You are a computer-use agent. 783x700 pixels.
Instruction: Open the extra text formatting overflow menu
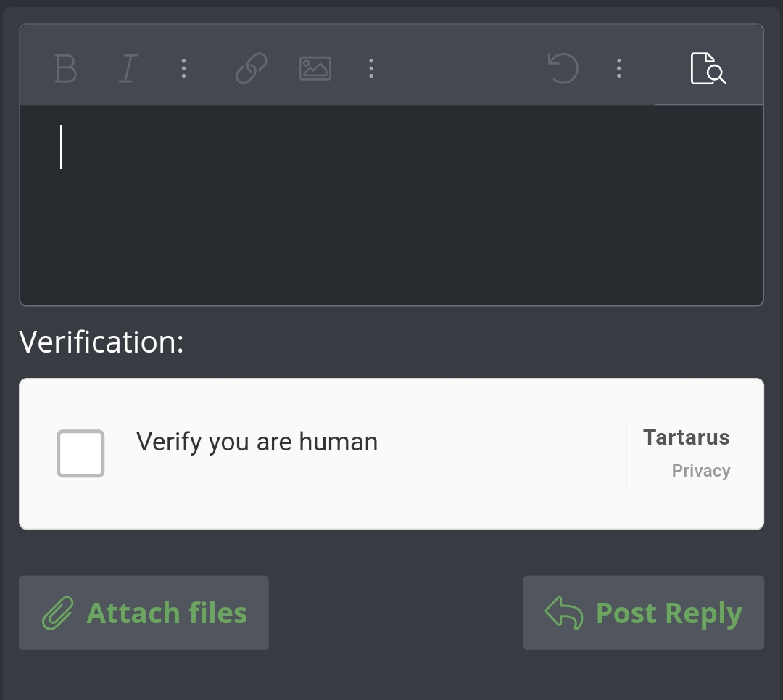click(x=183, y=69)
